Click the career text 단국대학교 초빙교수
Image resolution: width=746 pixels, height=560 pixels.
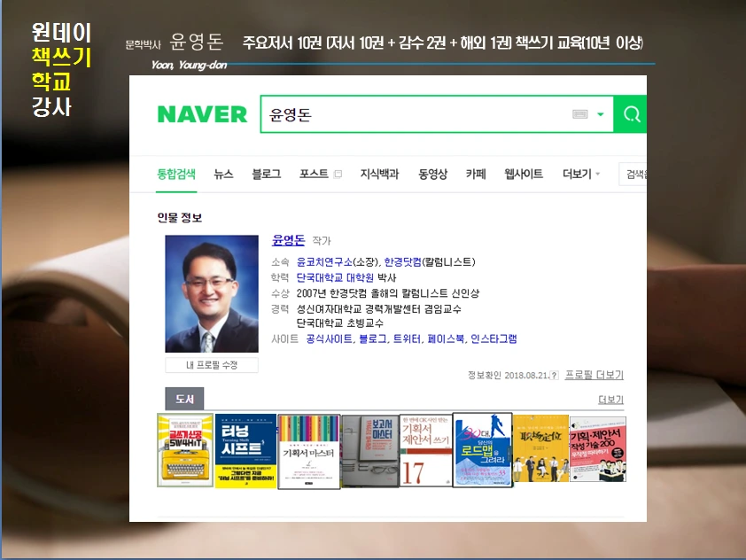(339, 323)
